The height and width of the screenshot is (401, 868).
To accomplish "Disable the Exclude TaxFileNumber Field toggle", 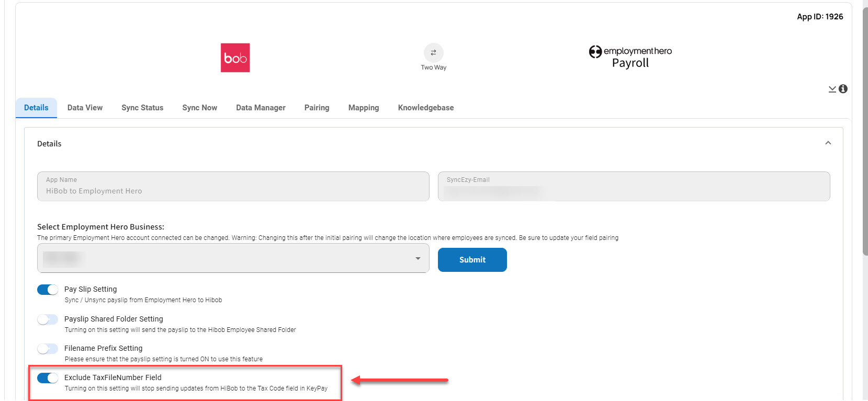I will click(48, 378).
